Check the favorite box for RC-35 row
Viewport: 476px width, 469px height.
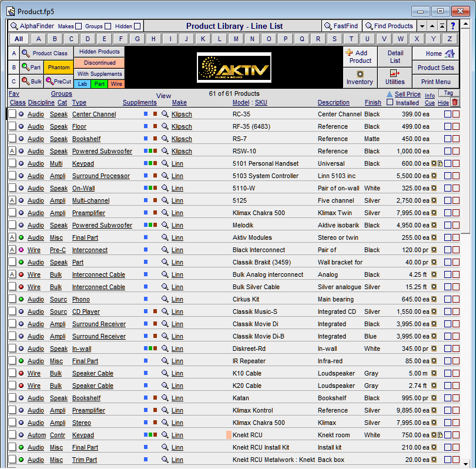coord(12,114)
